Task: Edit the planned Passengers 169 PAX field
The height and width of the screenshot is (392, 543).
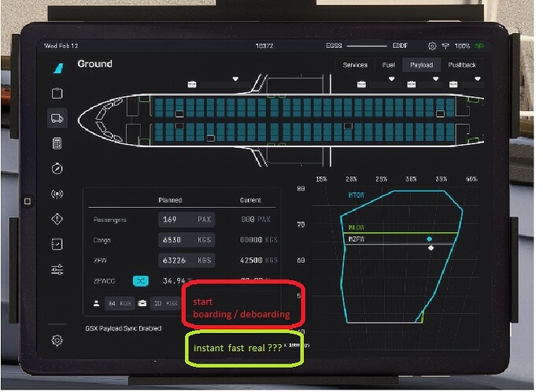Action: [187, 220]
